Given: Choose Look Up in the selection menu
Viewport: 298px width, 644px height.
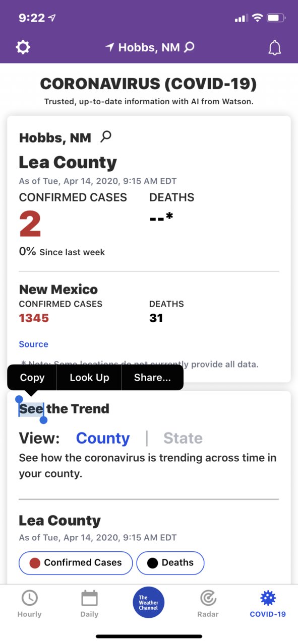Looking at the screenshot, I should point(89,378).
